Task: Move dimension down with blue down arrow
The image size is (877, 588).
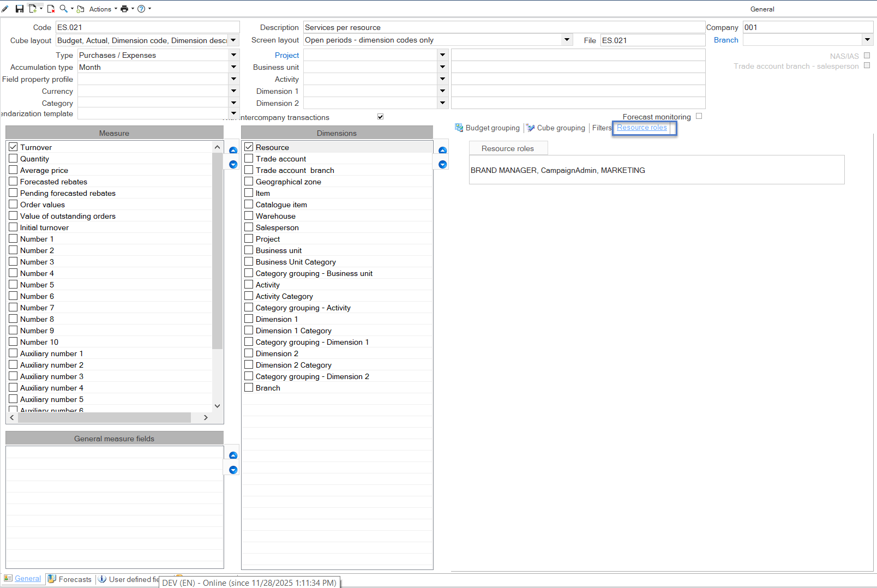Action: coord(443,164)
